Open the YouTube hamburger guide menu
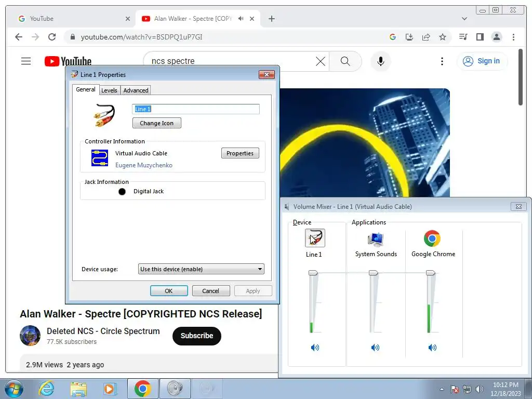Image resolution: width=532 pixels, height=399 pixels. tap(26, 61)
